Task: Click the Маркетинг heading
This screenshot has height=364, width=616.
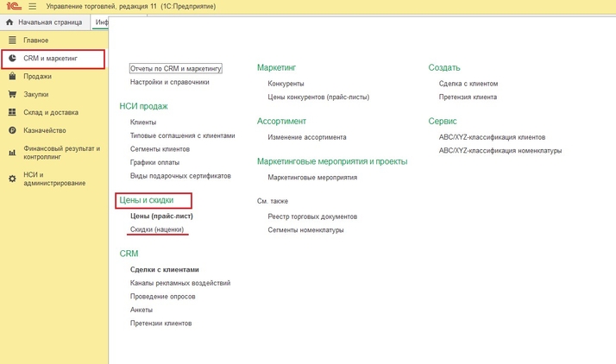Action: 277,67
